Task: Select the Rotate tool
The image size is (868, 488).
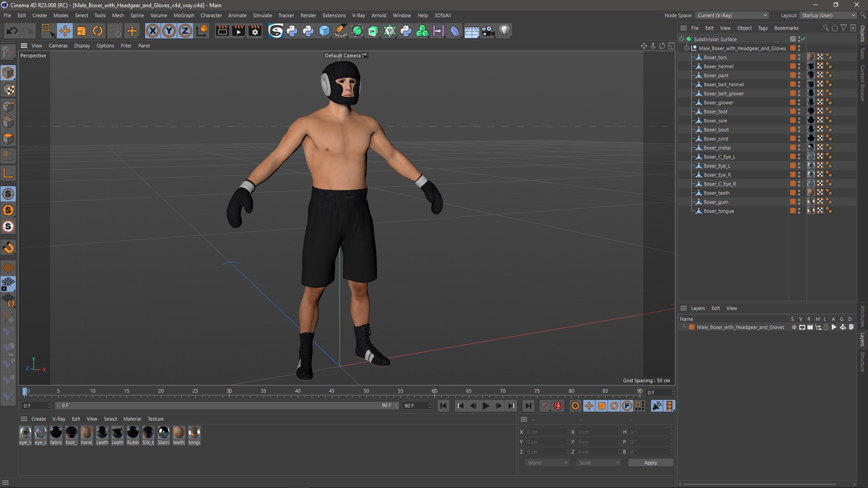Action: point(97,31)
